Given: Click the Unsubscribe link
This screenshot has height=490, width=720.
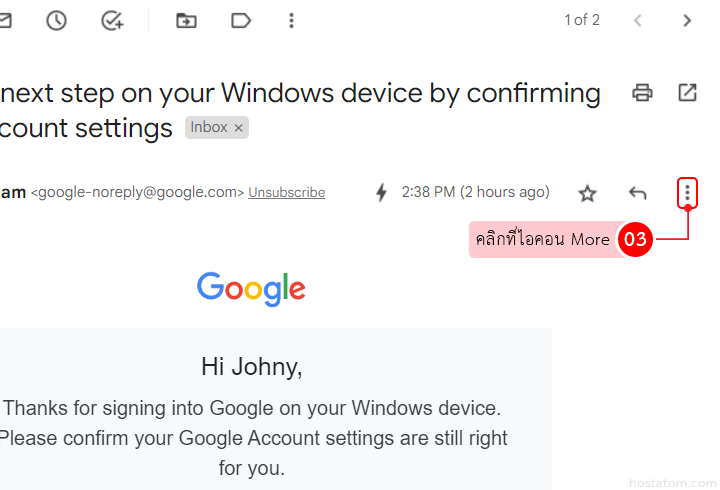Looking at the screenshot, I should pyautogui.click(x=286, y=192).
